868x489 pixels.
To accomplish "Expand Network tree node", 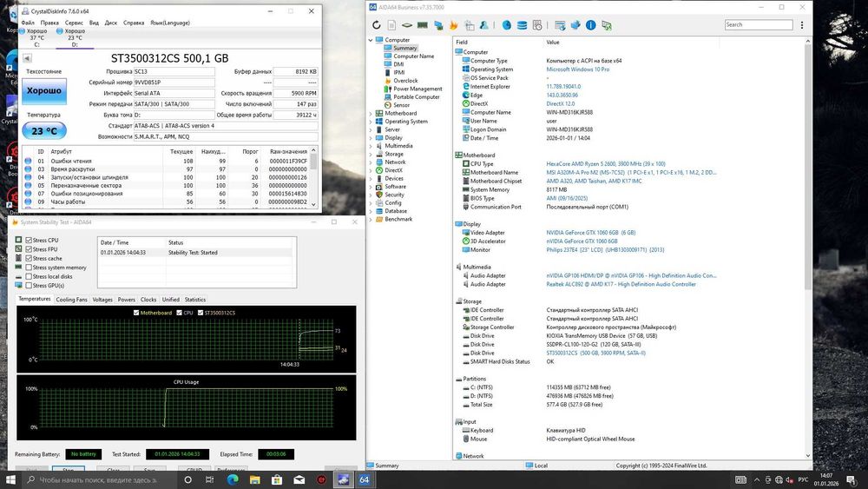I will 371,162.
